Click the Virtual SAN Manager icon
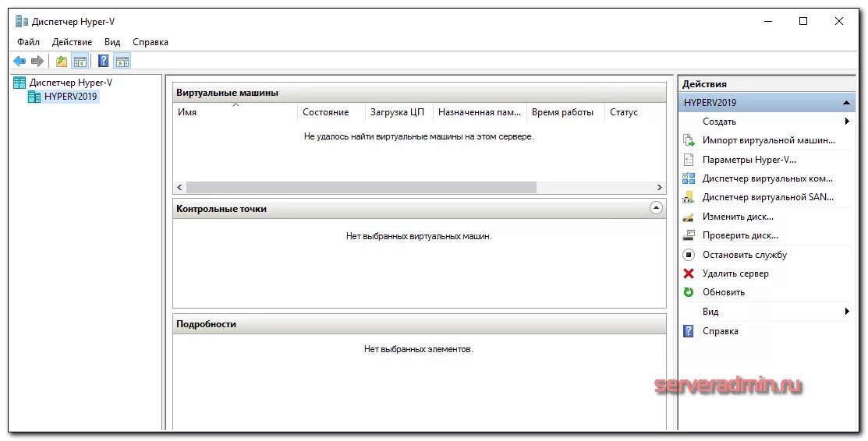 coord(689,197)
